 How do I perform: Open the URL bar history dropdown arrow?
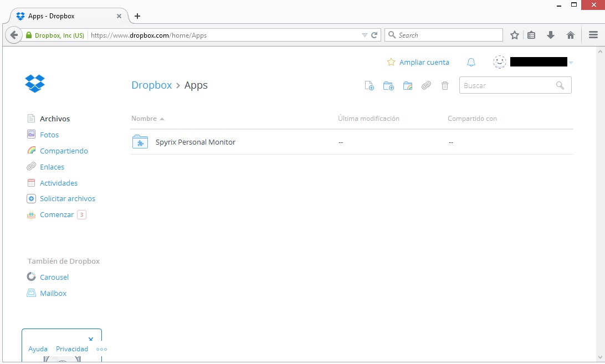(x=365, y=35)
